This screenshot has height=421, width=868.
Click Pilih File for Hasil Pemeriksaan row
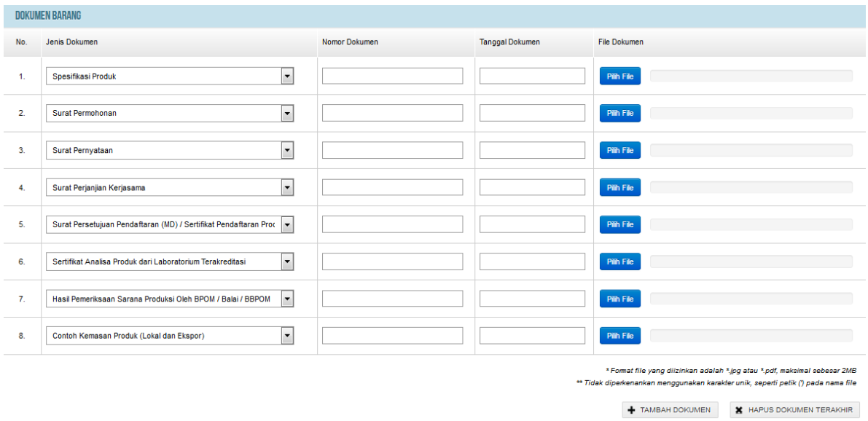(x=620, y=299)
